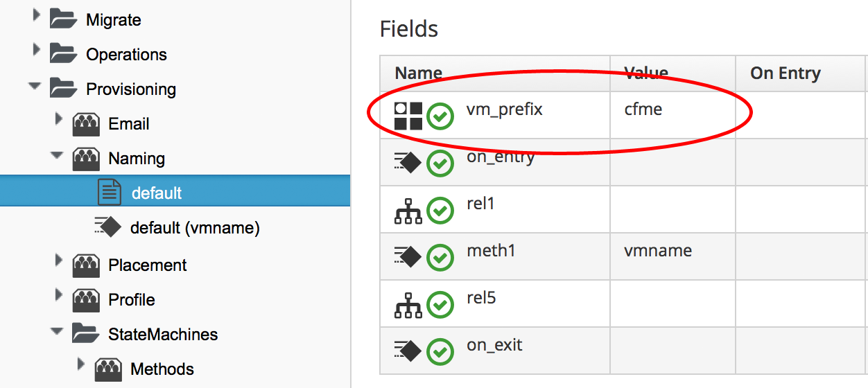Click the green checkmark next to meth1
The height and width of the screenshot is (388, 868).
point(440,258)
